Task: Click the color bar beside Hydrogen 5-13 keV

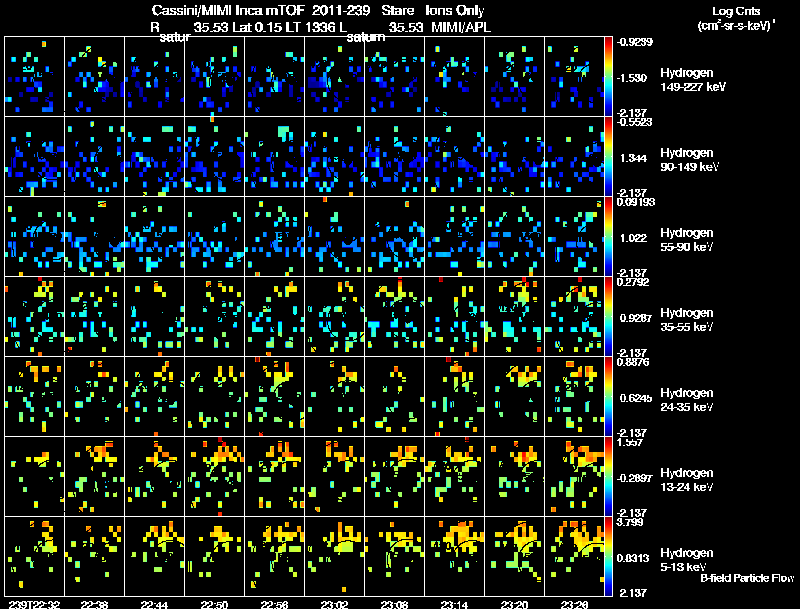Action: coord(608,556)
